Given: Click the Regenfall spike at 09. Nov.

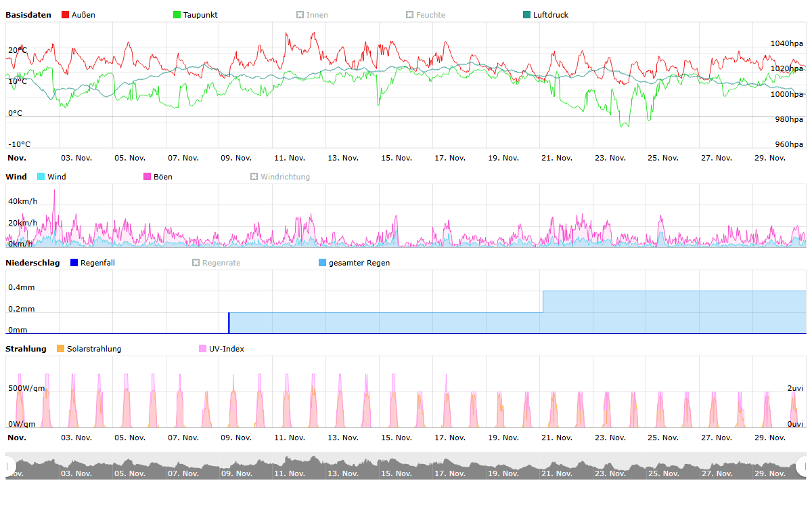Looking at the screenshot, I should [229, 322].
